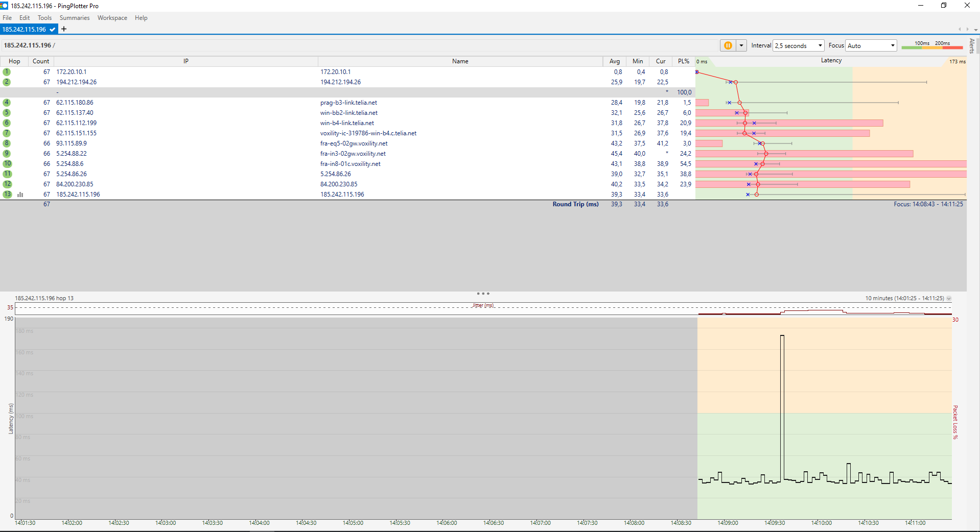Open the Alerts side panel
This screenshot has width=980, height=532.
[x=972, y=46]
